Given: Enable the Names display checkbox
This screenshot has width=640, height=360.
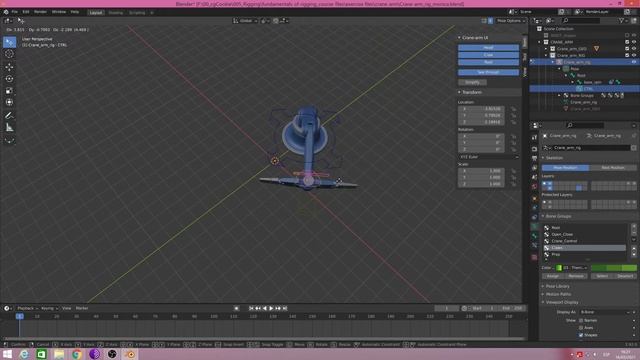Looking at the screenshot, I should [581, 320].
